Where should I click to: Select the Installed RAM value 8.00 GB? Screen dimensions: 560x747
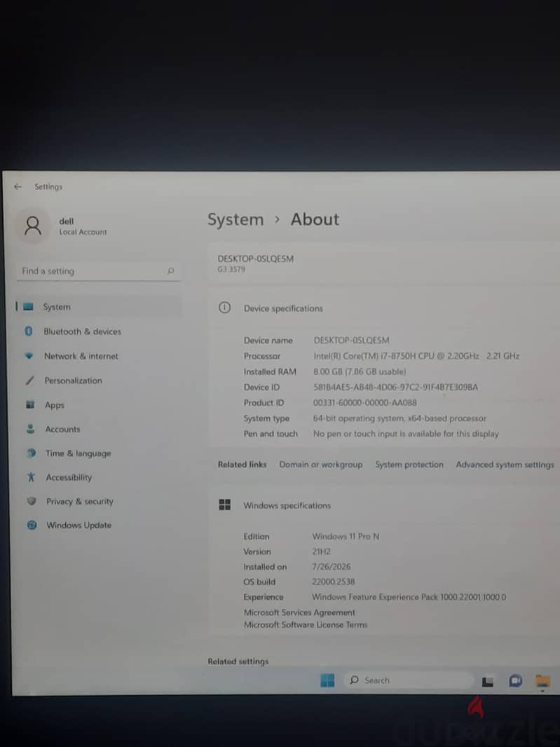[360, 371]
